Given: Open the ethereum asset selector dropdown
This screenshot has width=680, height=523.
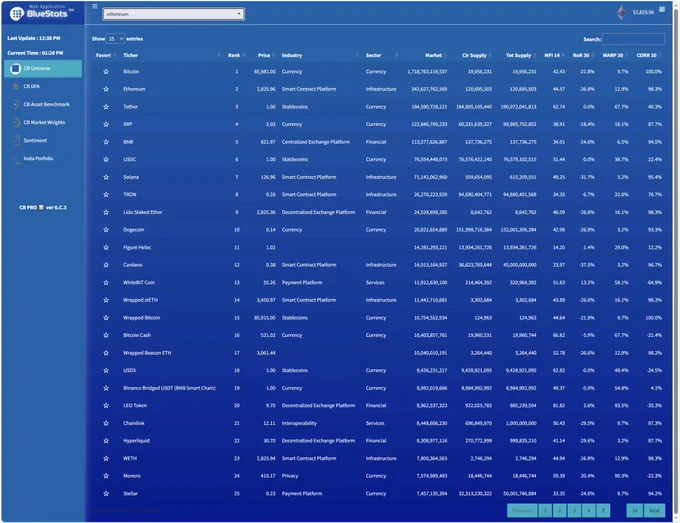Looking at the screenshot, I should (173, 14).
